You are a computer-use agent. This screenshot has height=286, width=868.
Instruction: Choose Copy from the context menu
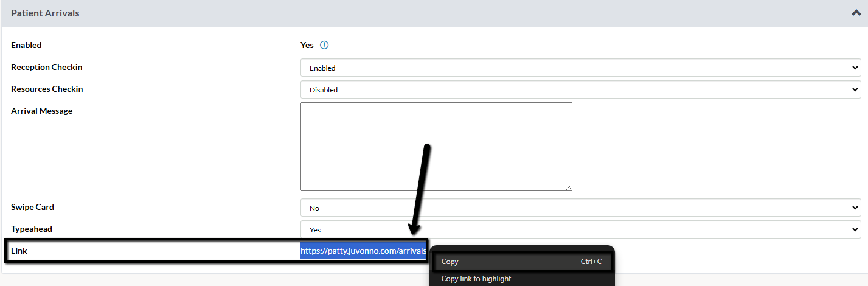pyautogui.click(x=521, y=262)
